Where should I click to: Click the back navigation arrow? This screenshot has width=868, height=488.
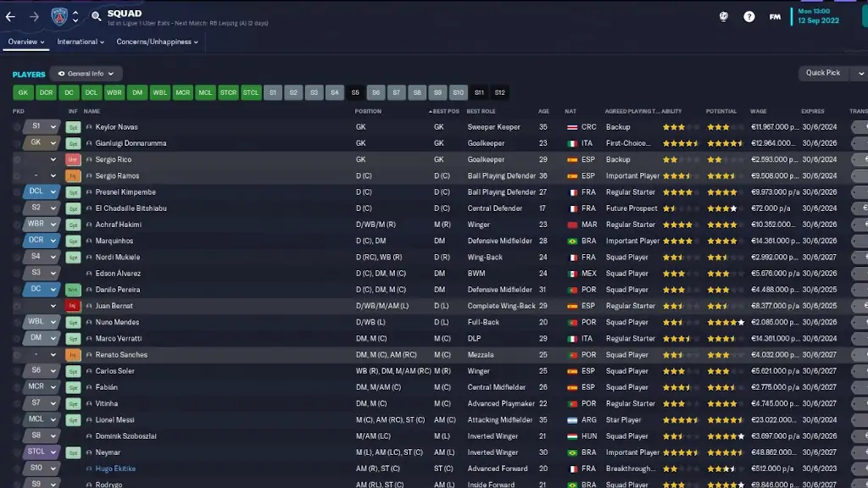(x=11, y=17)
